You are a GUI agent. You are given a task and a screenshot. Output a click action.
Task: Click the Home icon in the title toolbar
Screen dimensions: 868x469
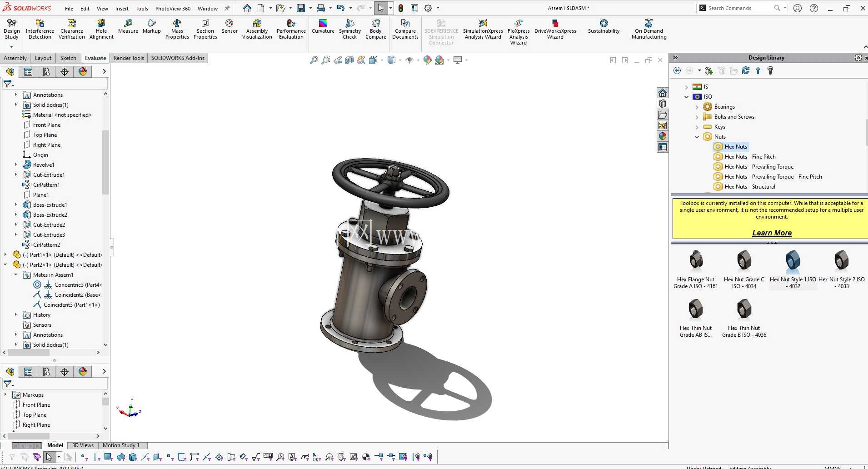tap(247, 8)
